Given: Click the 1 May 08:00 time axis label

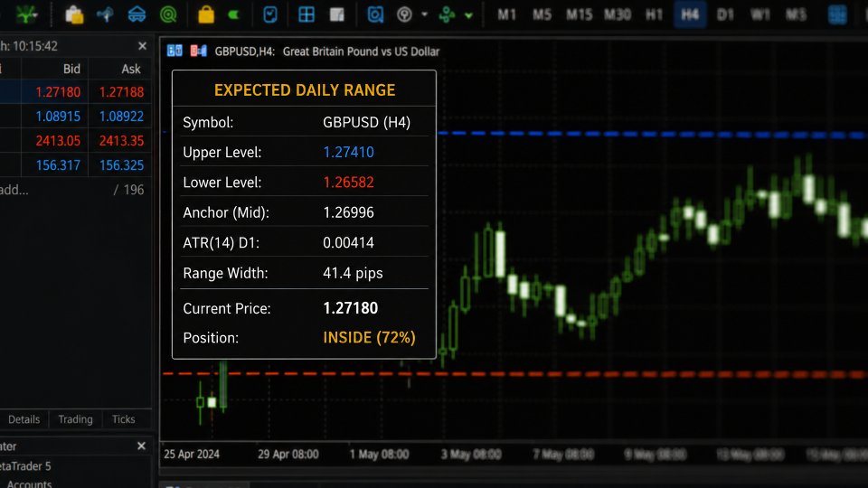Looking at the screenshot, I should coord(379,455).
